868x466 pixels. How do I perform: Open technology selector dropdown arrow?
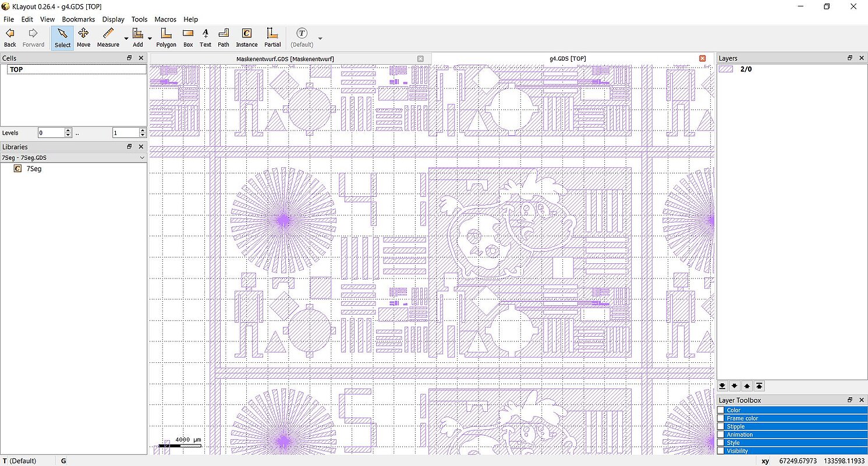(320, 38)
